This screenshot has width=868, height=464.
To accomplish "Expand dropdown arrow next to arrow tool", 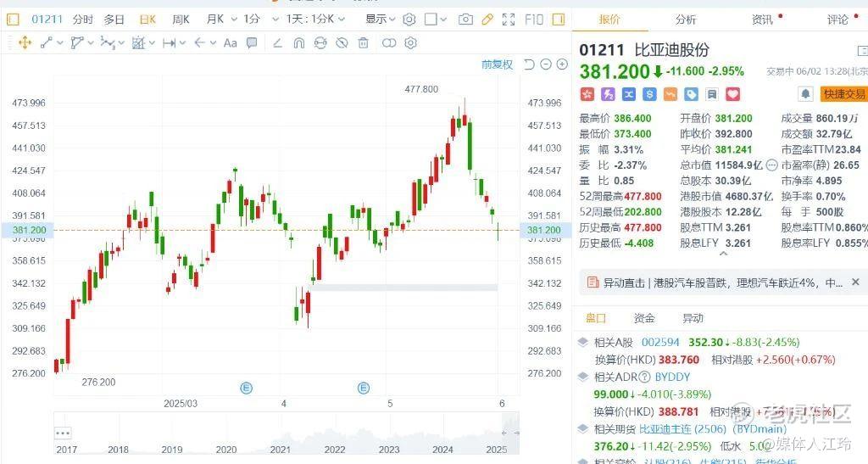I will [x=213, y=42].
